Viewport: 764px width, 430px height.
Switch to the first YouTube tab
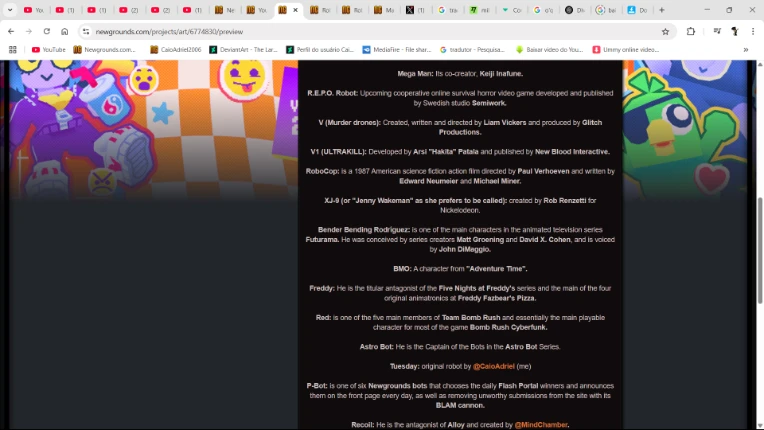(x=34, y=10)
